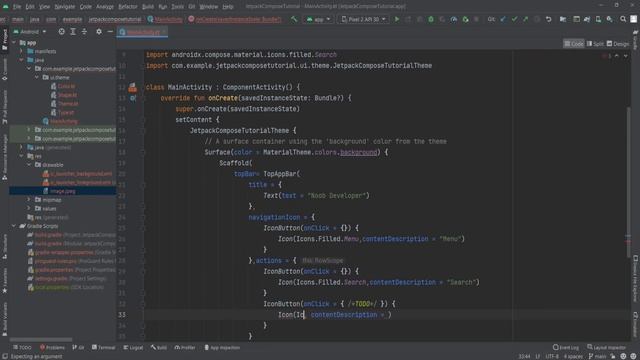Screen dimensions: 640x360
Task: Click Collapse All icon in Project panel
Action: (x=84, y=31)
